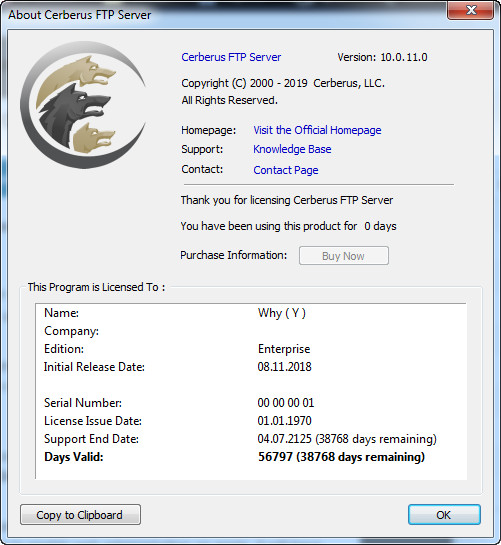Click the Purchase Information label
Screen dimensions: 501x545
[234, 255]
